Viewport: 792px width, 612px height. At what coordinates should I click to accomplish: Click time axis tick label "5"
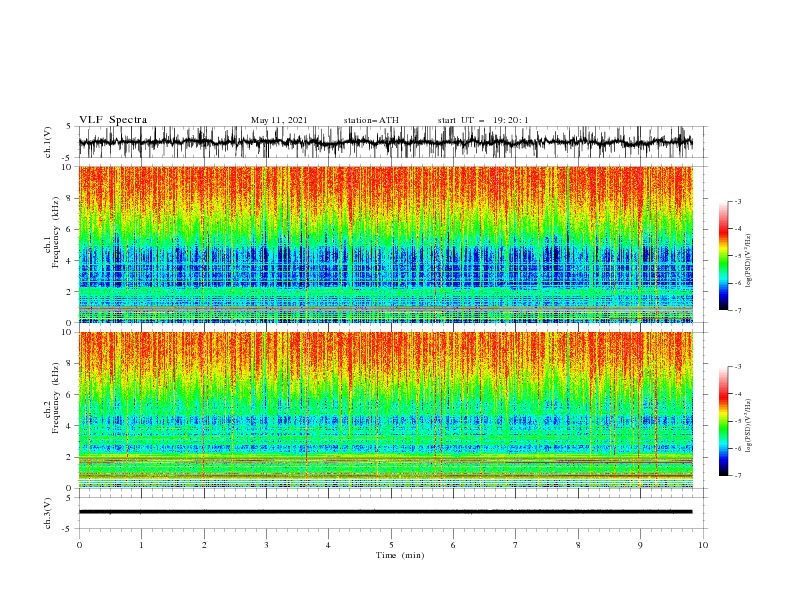click(391, 545)
